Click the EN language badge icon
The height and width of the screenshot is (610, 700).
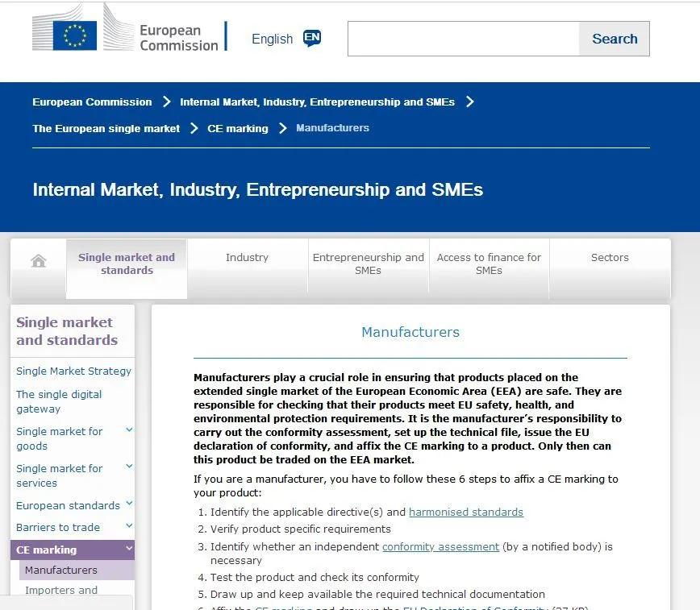pyautogui.click(x=312, y=38)
